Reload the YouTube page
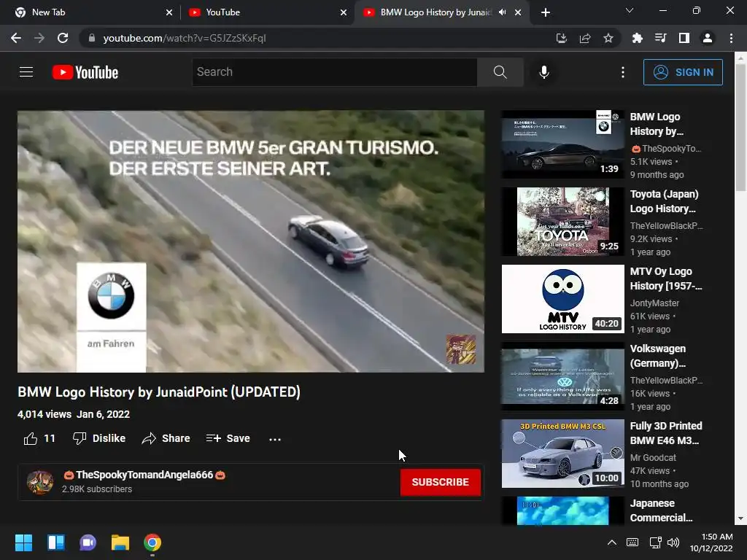 (x=63, y=38)
